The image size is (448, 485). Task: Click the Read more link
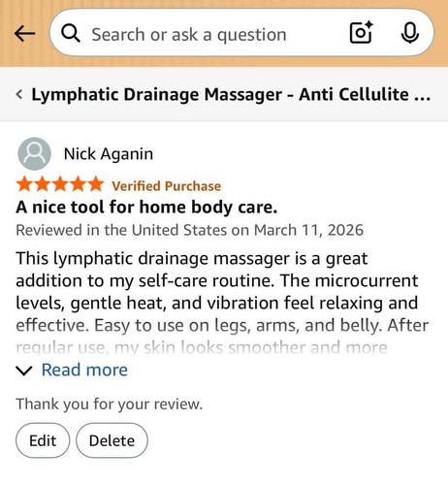click(x=84, y=370)
